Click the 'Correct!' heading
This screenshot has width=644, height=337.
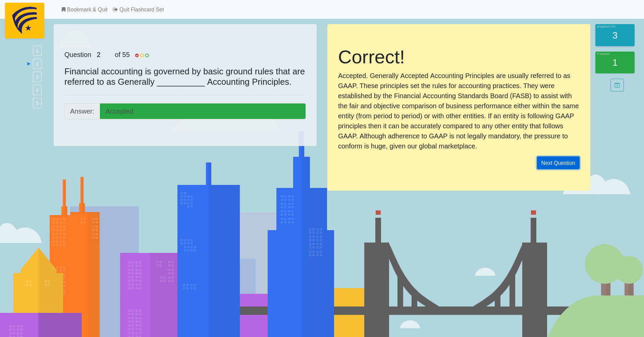tap(371, 57)
